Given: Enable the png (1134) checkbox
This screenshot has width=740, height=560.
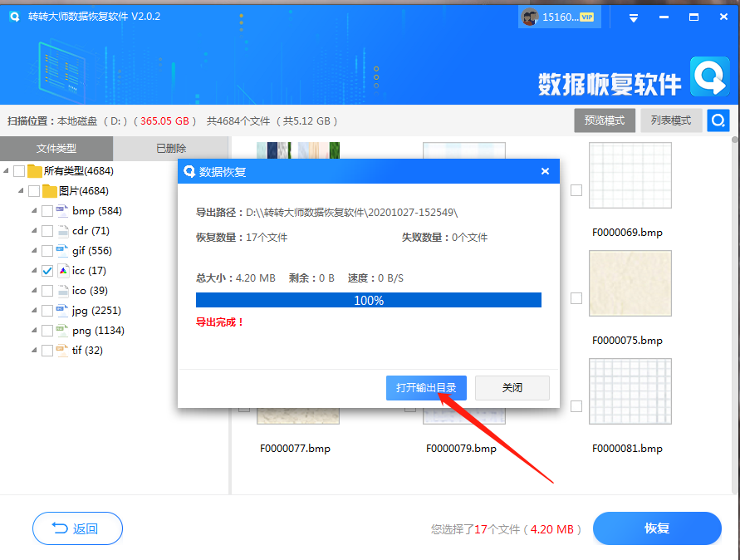Looking at the screenshot, I should point(47,330).
